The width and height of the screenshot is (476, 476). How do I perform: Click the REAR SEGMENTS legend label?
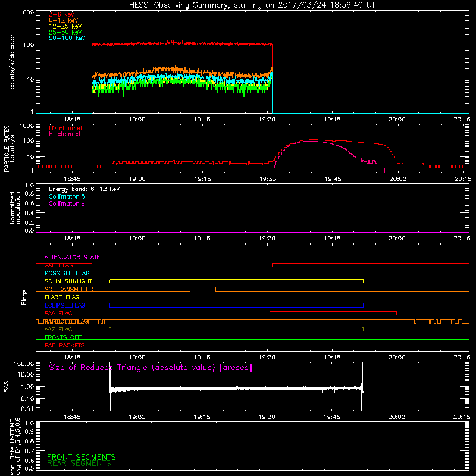point(79,464)
